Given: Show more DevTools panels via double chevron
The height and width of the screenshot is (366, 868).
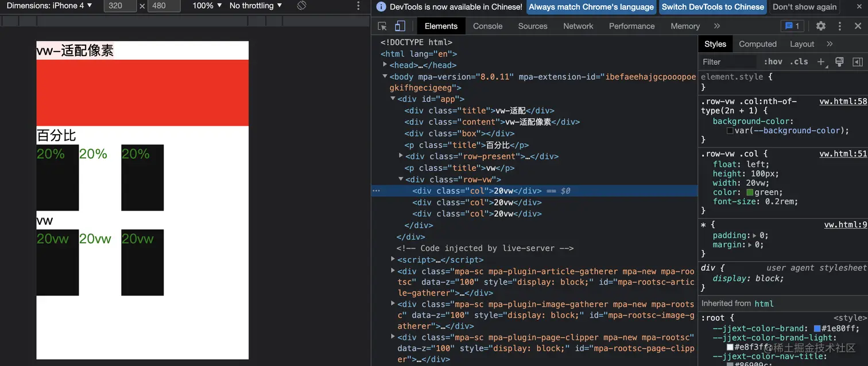Looking at the screenshot, I should pyautogui.click(x=717, y=26).
